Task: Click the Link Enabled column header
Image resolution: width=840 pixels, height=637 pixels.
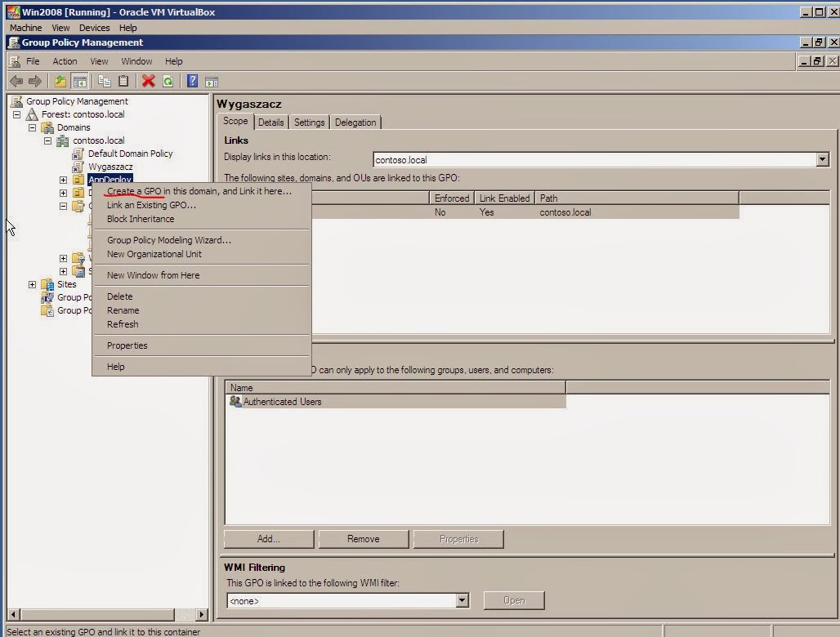Action: [504, 198]
